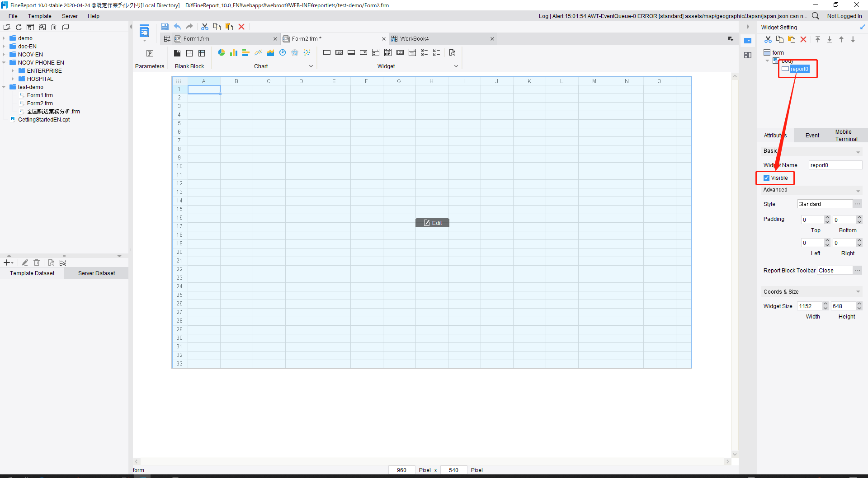Click the Parameters P icon
The height and width of the screenshot is (478, 868).
[150, 53]
